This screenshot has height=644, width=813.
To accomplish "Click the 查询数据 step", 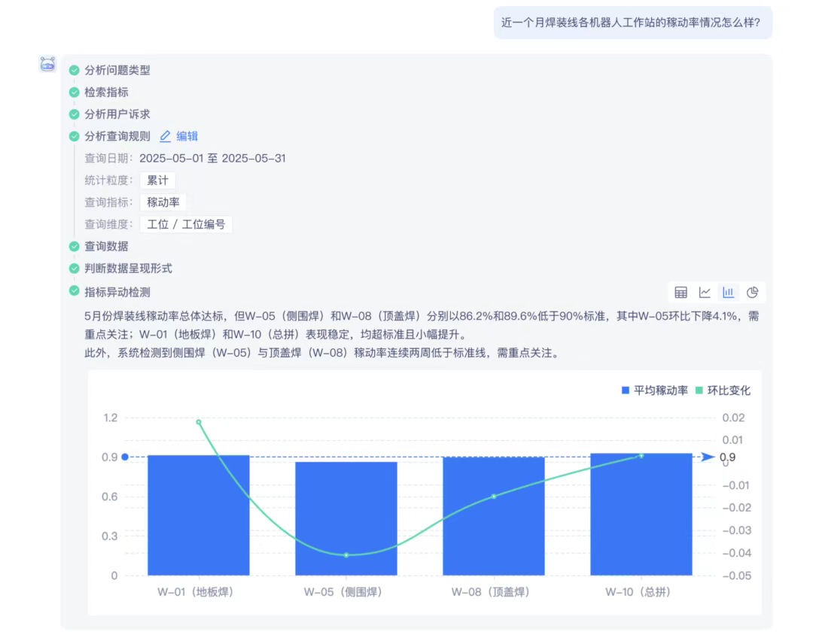I will coord(106,246).
